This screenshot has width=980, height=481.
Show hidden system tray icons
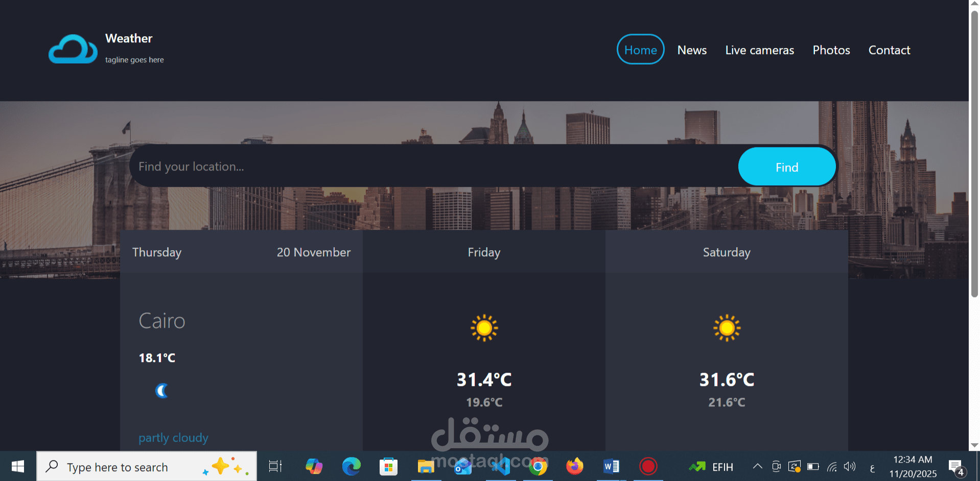[758, 466]
